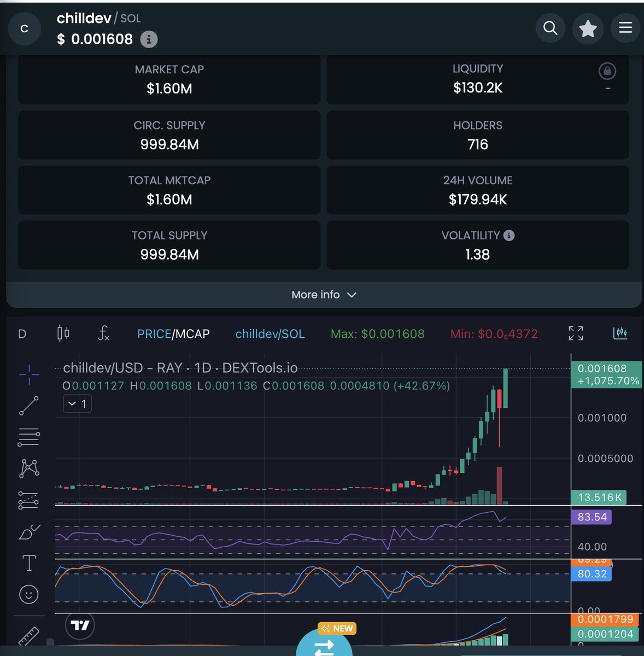Image resolution: width=644 pixels, height=656 pixels.
Task: Click the TOTAL MKTCAP $1.60M value
Action: 169,200
